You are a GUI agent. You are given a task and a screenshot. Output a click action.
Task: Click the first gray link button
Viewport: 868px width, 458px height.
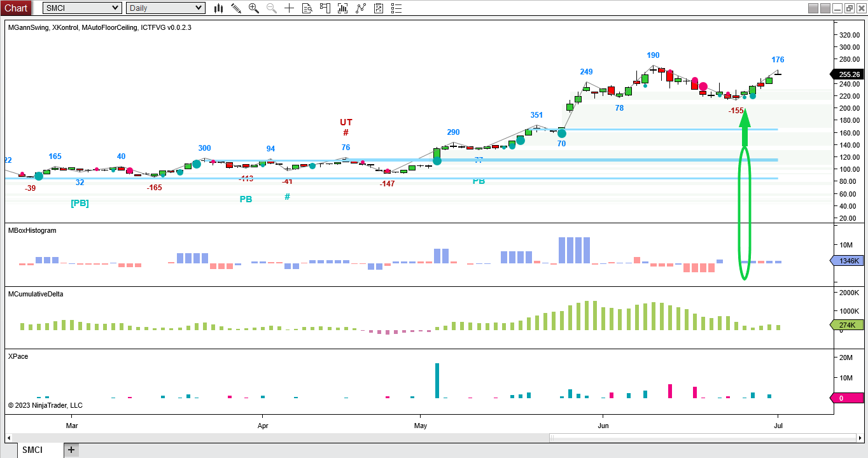tap(813, 8)
